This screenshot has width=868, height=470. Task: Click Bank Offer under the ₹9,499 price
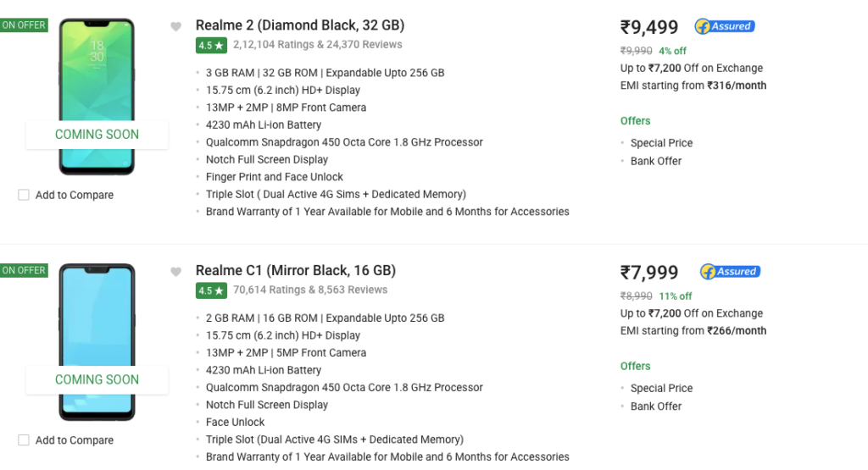click(656, 161)
